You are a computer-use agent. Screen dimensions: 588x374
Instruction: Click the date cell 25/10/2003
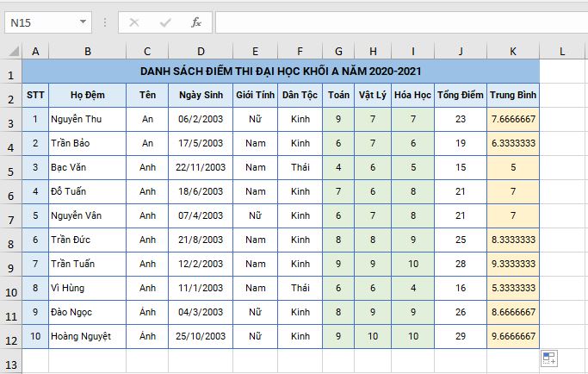(x=201, y=336)
